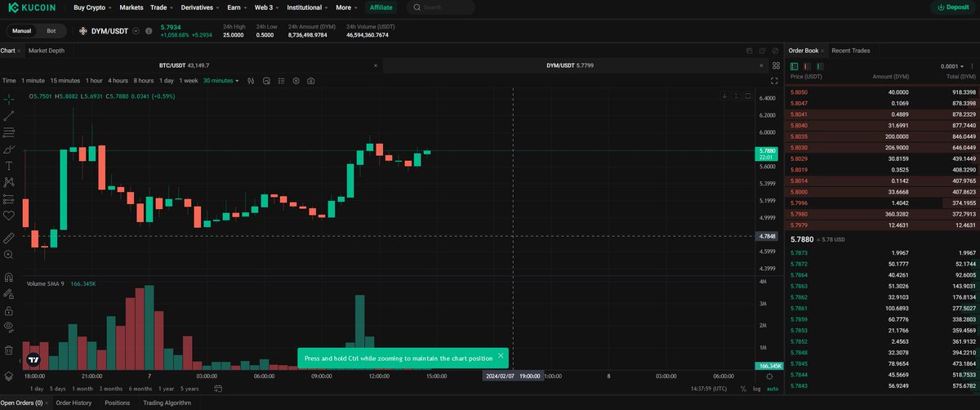980x410 pixels.
Task: Select combined buy/sell order book view
Action: 794,66
